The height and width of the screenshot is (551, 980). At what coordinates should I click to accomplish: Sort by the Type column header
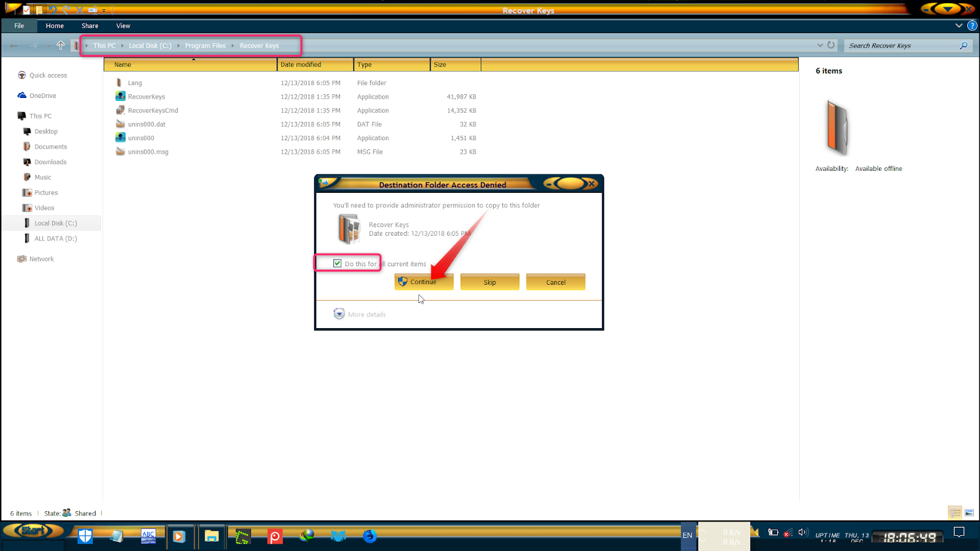click(392, 64)
